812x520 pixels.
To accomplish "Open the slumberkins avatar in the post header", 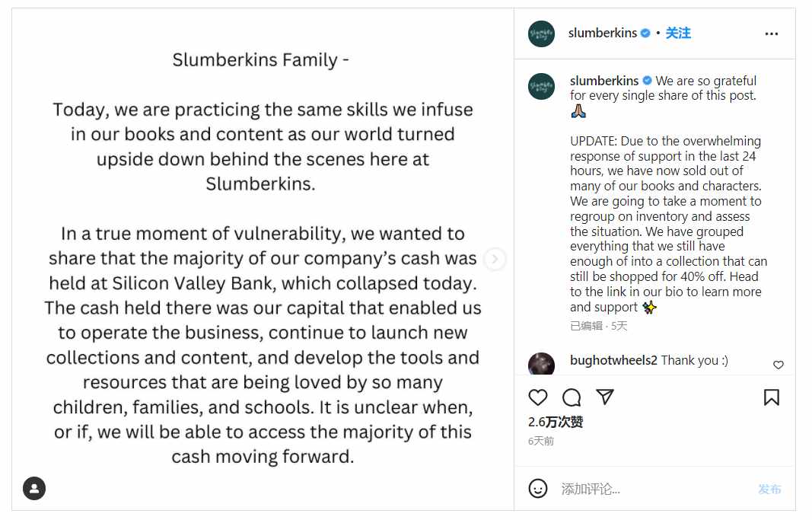I will pos(542,33).
